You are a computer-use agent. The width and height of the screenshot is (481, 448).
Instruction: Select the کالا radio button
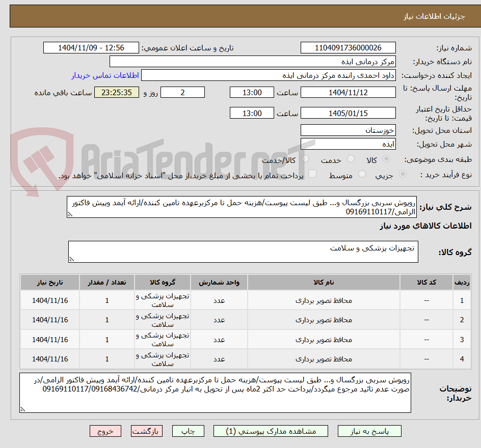pyautogui.click(x=387, y=159)
